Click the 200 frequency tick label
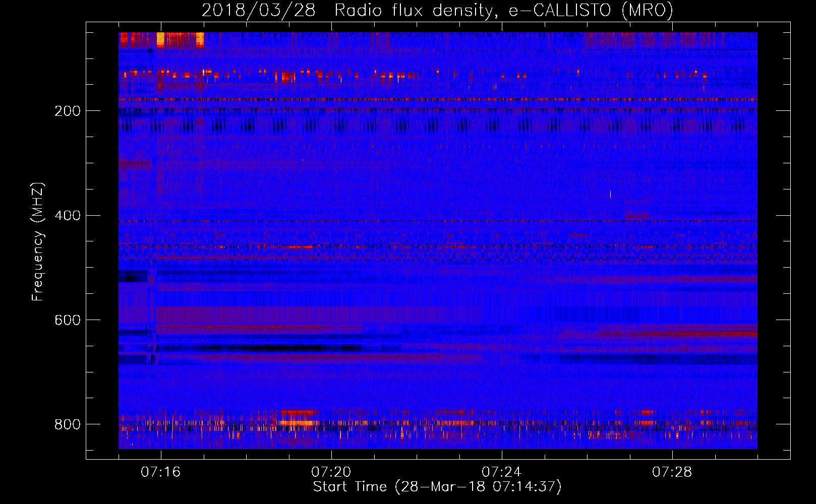 tap(68, 111)
